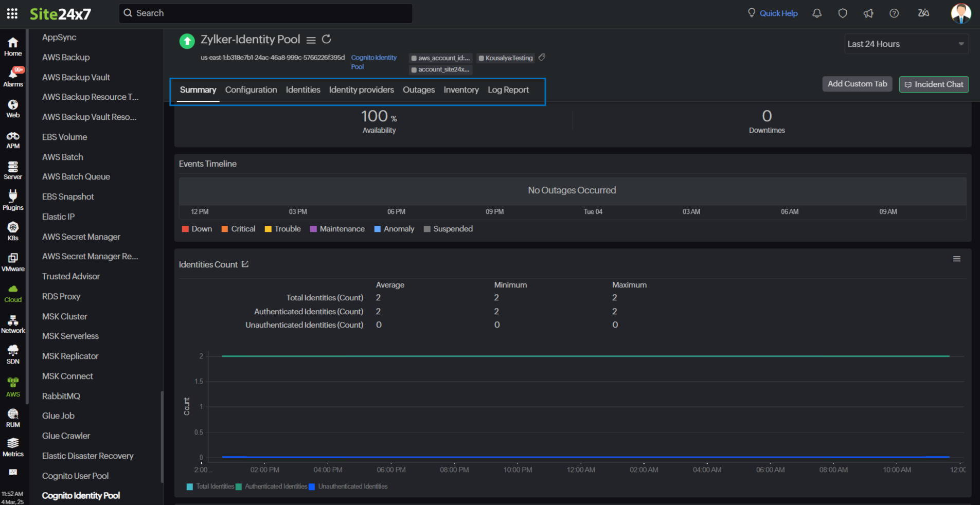Click the announcements megaphone icon
980x505 pixels.
868,13
